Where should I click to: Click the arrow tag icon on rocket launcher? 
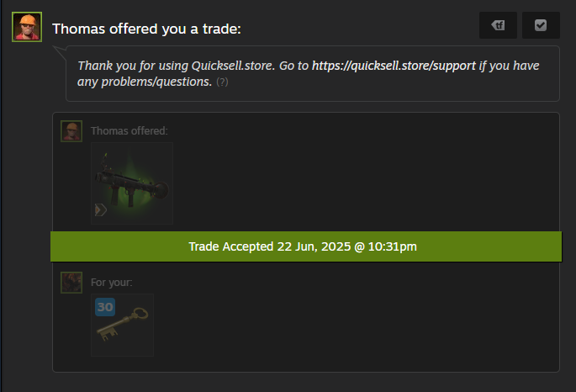[x=101, y=209]
